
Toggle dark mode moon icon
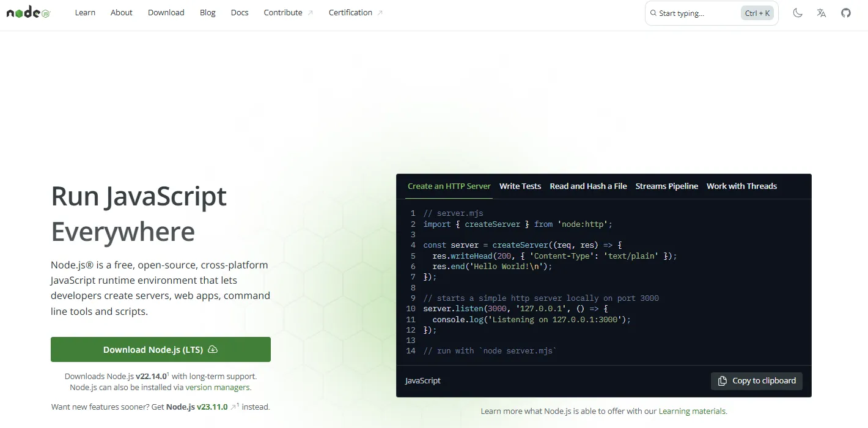pyautogui.click(x=798, y=13)
